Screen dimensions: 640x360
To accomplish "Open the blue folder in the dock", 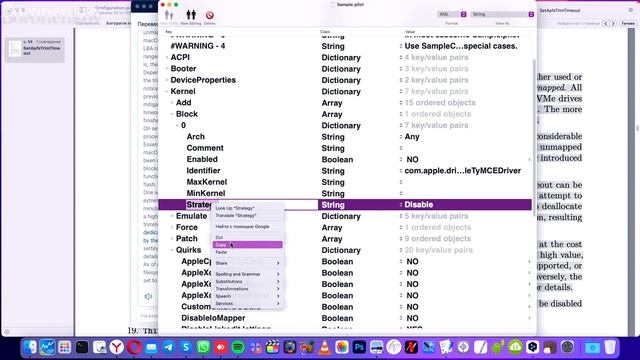I will click(x=592, y=347).
